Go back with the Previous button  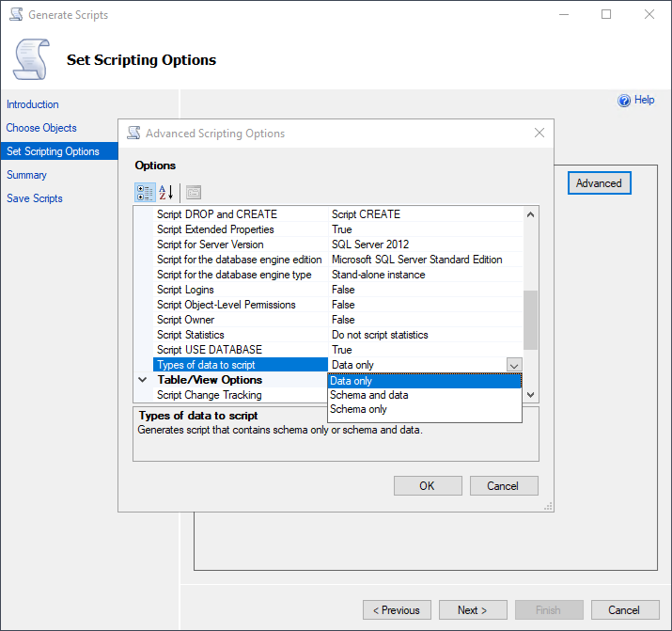click(397, 610)
